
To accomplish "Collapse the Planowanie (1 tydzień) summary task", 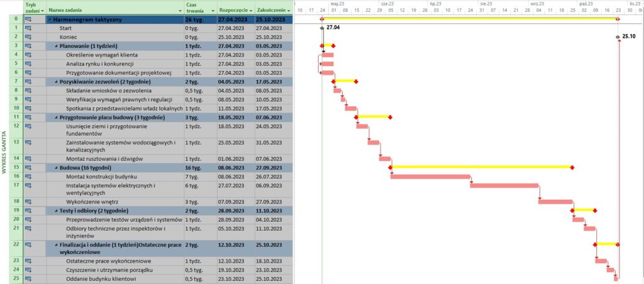I will pos(56,46).
